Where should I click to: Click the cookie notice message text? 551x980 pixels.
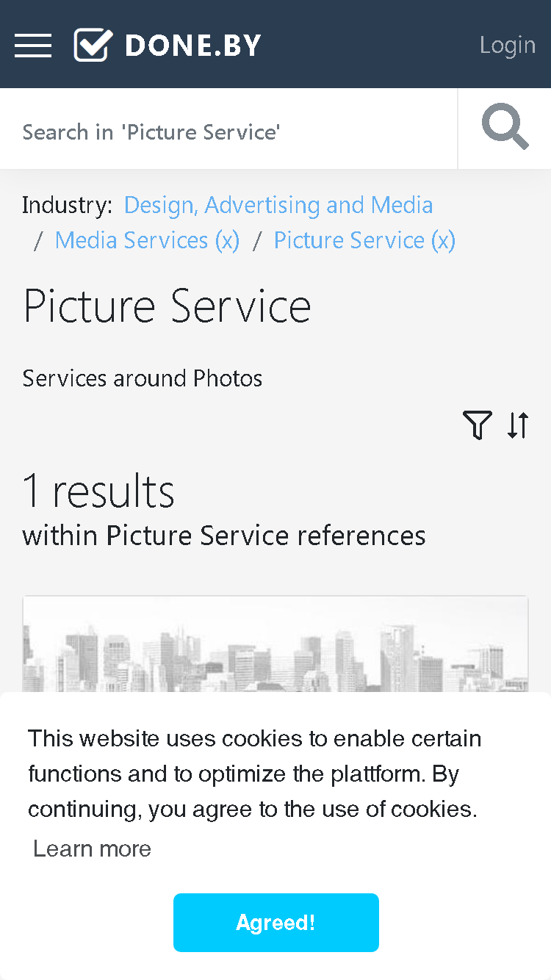tap(255, 774)
